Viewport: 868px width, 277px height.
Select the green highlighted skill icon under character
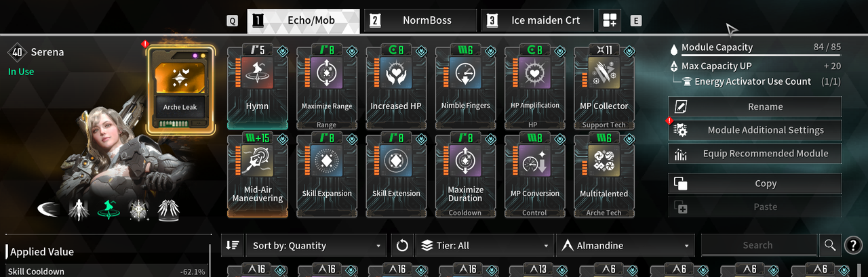(108, 209)
